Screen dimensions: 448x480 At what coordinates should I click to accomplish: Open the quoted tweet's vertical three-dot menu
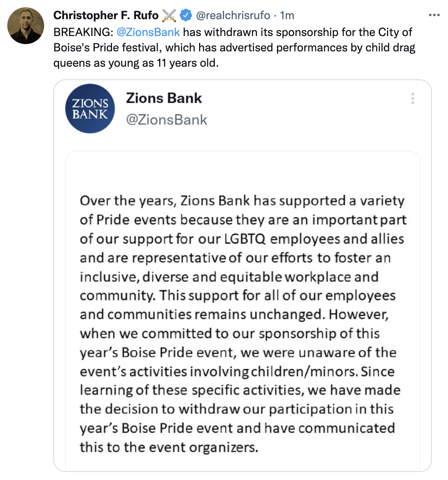pos(413,99)
